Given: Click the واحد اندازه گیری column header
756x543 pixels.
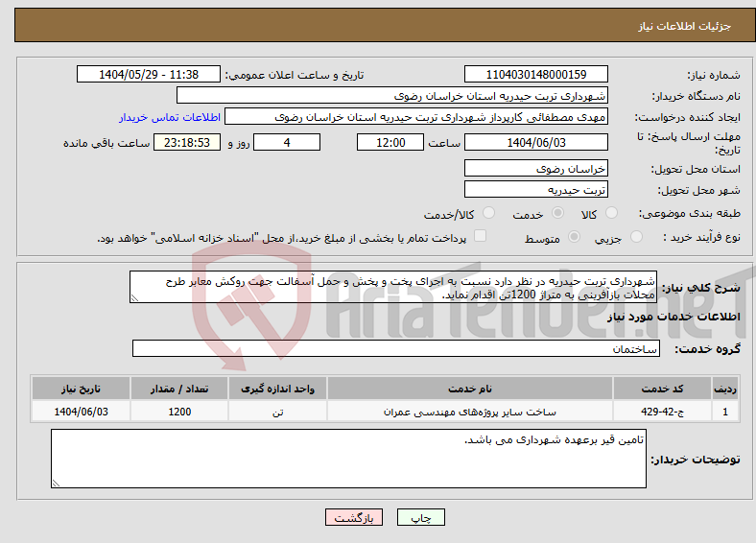Looking at the screenshot, I should coord(277,389).
